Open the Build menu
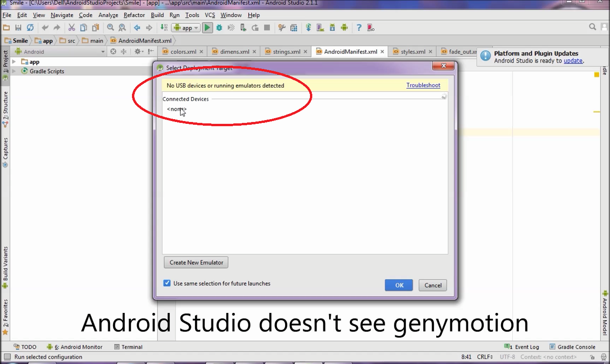 (x=157, y=15)
